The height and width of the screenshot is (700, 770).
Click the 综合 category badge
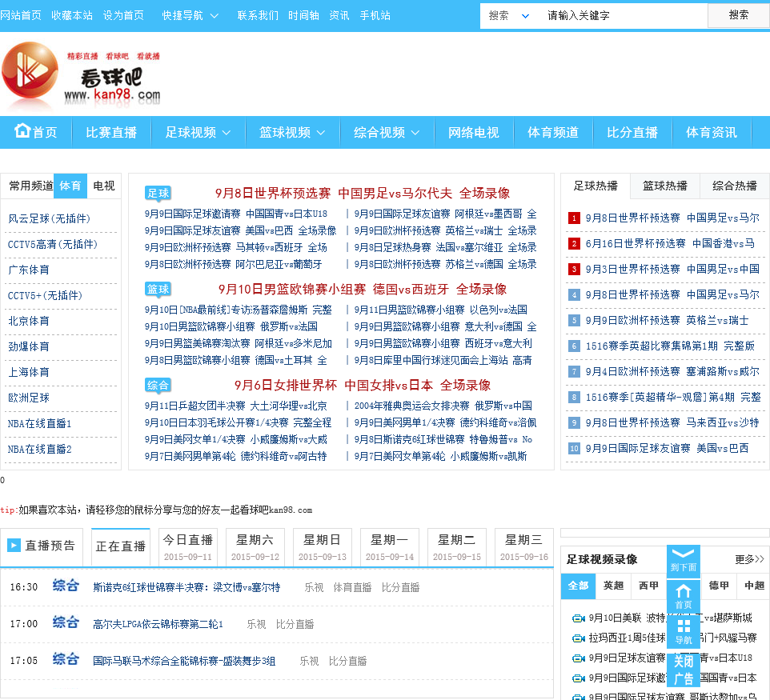(158, 385)
